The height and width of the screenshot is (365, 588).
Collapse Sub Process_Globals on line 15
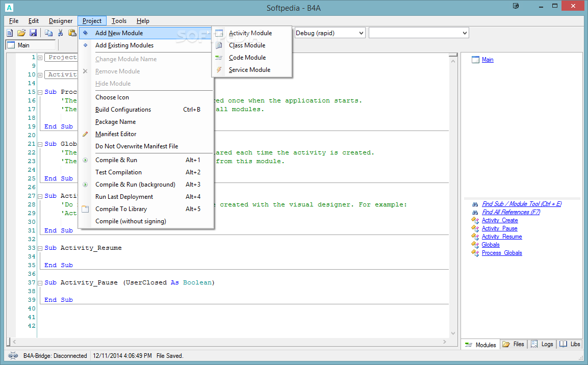point(40,92)
